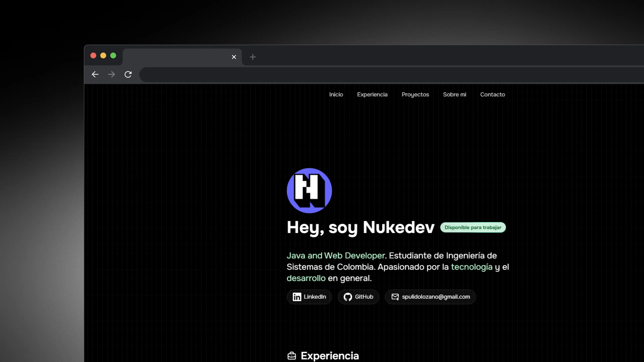The image size is (644, 362).
Task: Open the Experiencia nav link
Action: pos(372,94)
